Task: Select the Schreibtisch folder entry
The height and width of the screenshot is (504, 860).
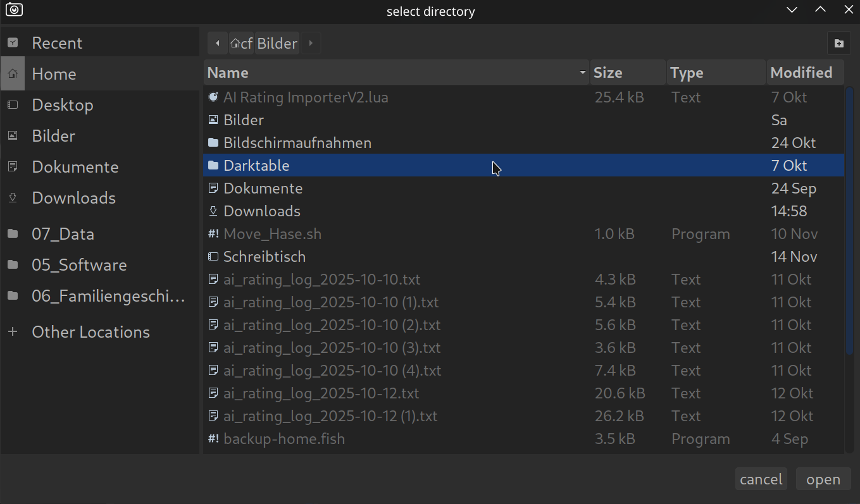Action: 264,257
